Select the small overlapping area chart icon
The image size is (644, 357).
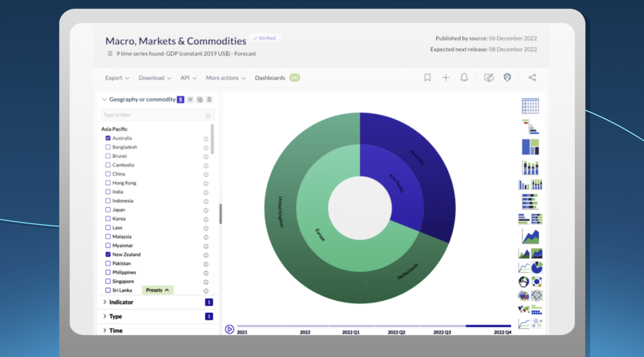(524, 253)
